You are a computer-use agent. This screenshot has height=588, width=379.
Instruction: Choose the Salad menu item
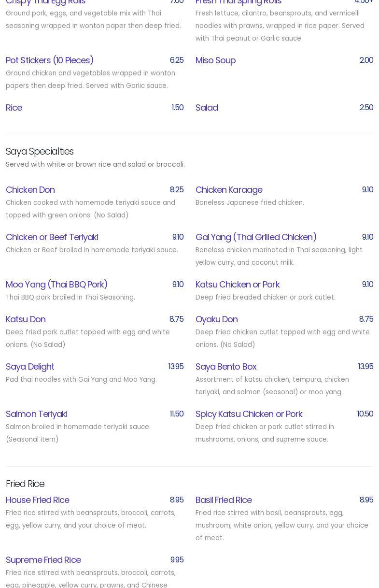click(x=207, y=108)
